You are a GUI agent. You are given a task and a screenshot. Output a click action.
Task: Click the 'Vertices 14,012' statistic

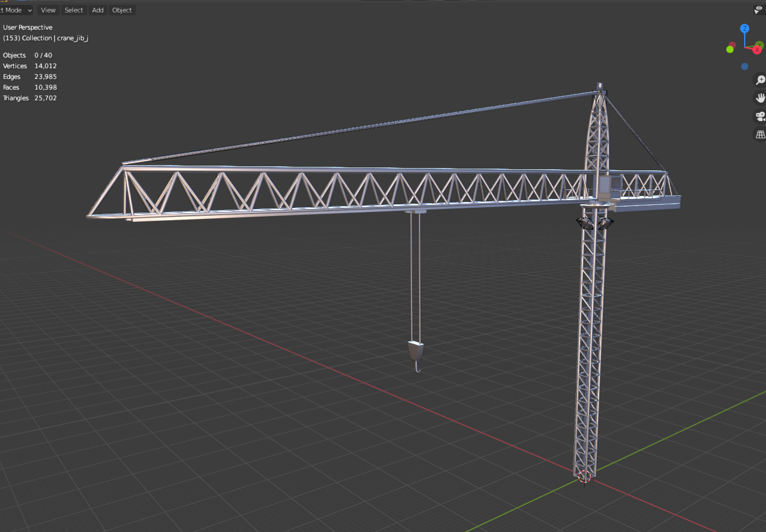(30, 66)
